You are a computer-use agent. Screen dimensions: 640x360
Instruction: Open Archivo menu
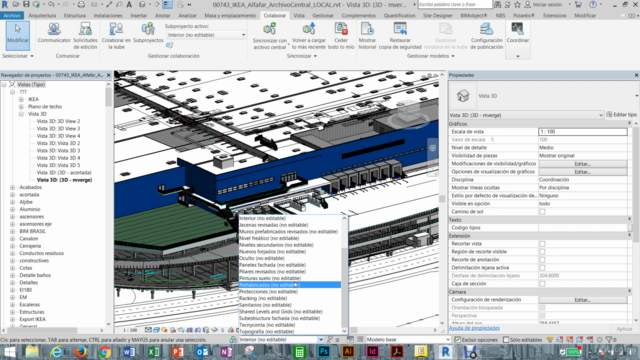click(12, 16)
